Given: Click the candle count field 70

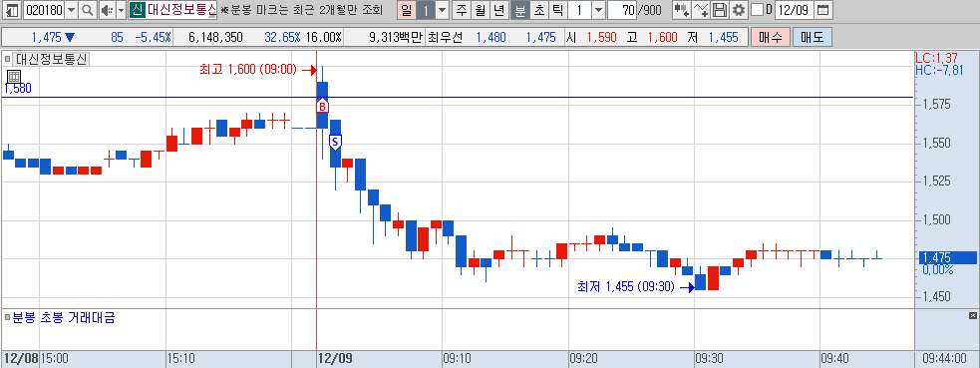Looking at the screenshot, I should [622, 10].
